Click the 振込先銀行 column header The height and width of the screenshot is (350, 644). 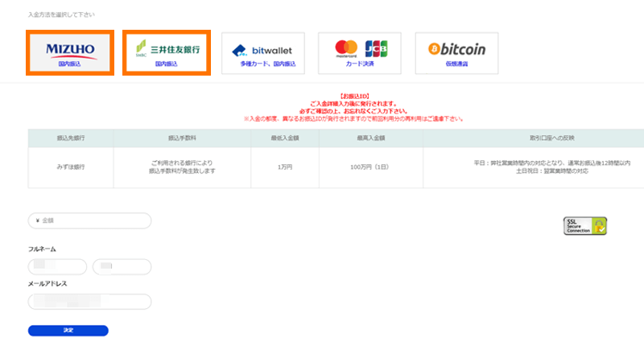click(x=71, y=138)
